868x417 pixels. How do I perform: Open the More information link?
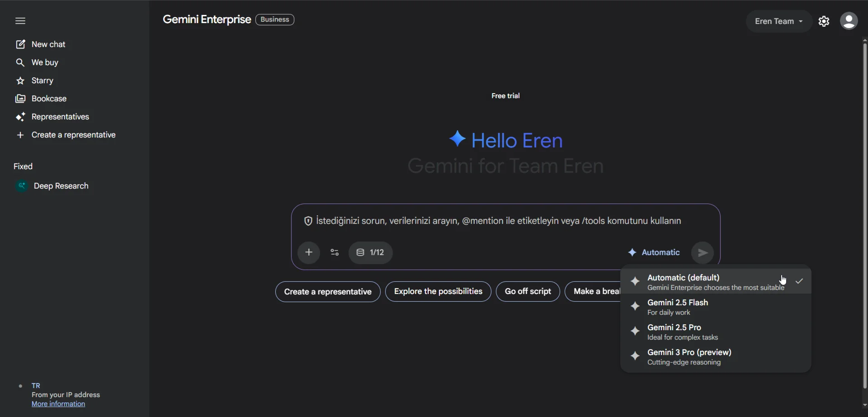click(x=58, y=404)
